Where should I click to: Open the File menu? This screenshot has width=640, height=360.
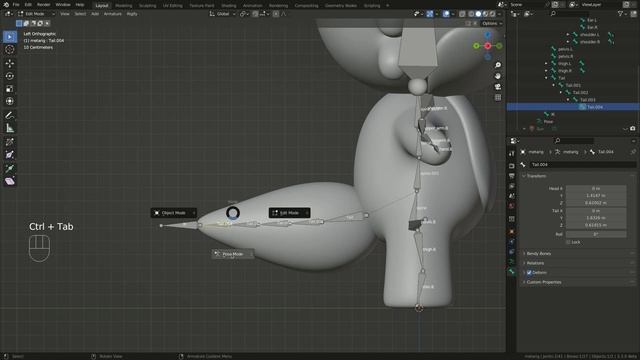16,5
